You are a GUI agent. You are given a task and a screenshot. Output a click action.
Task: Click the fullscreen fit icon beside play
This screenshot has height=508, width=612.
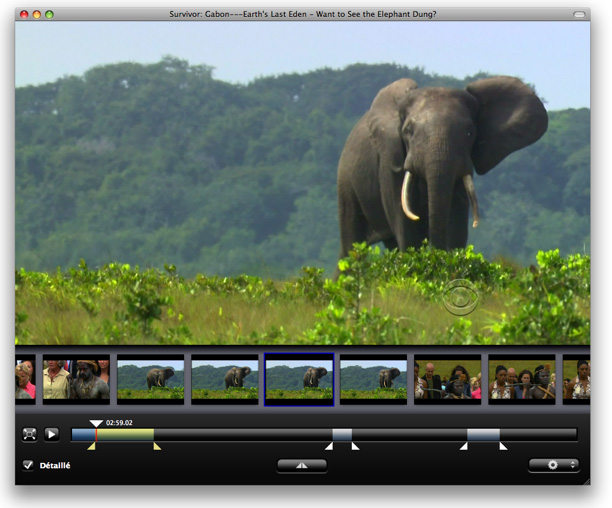30,434
